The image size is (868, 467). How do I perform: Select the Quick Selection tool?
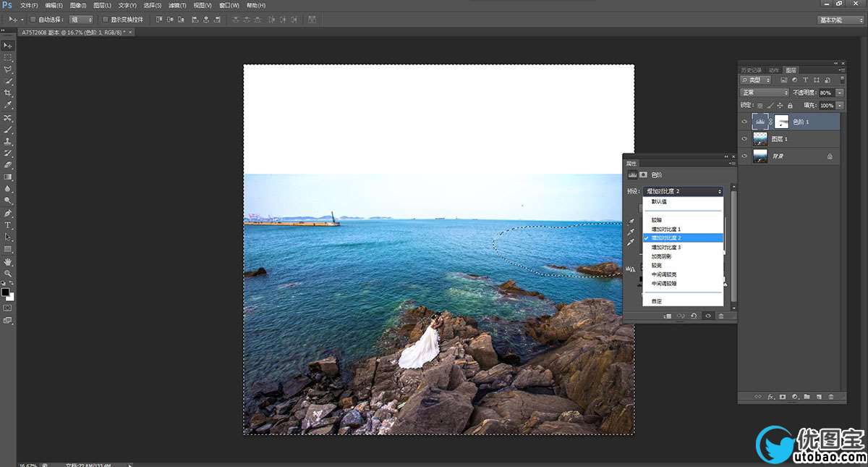pyautogui.click(x=8, y=81)
